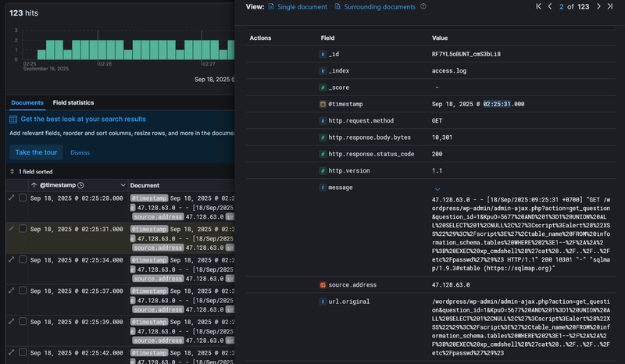Click the http.version value 1.1
The width and height of the screenshot is (625, 364).
tap(437, 170)
